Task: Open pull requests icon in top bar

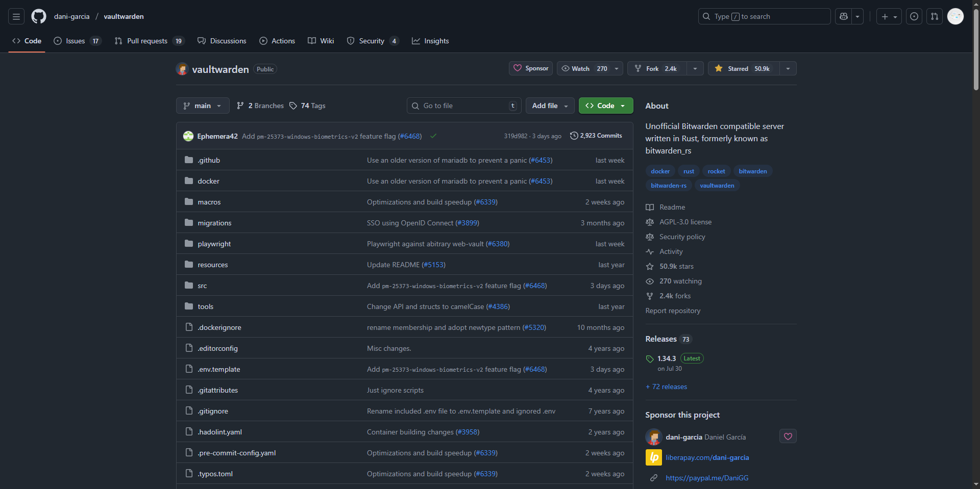Action: [x=934, y=16]
